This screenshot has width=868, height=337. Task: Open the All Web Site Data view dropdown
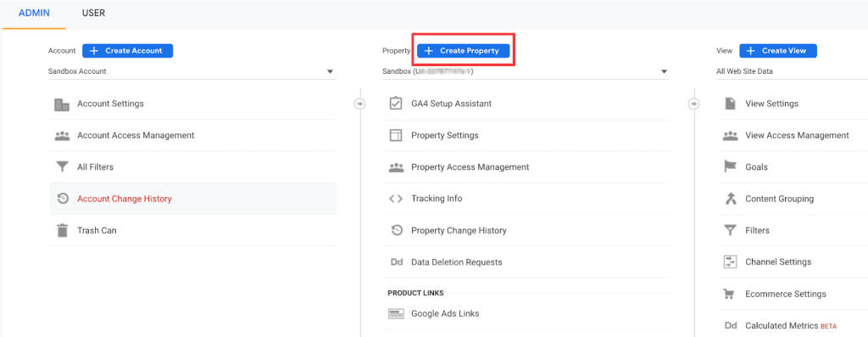point(792,71)
